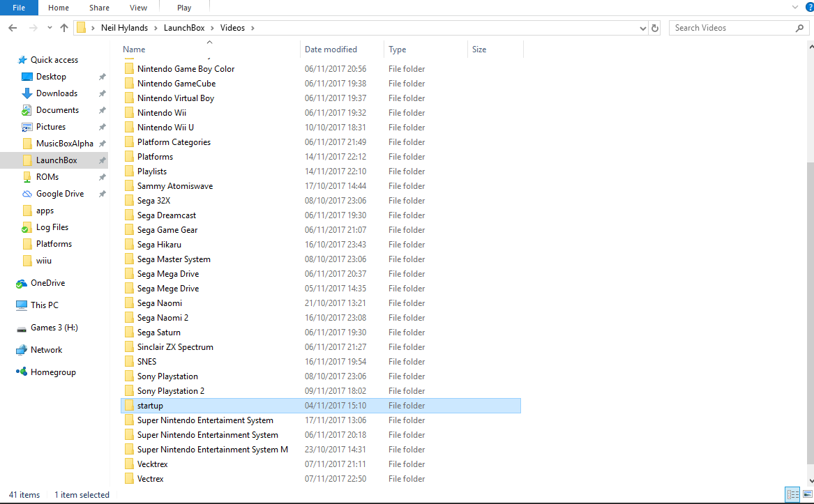Select Network in the navigation pane
The image size is (814, 504).
click(x=46, y=350)
